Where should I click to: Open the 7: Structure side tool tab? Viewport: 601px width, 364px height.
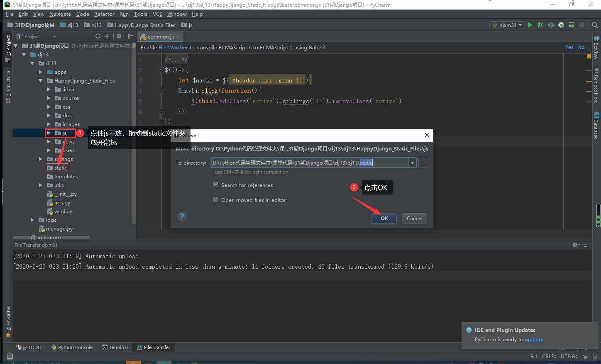[8, 87]
